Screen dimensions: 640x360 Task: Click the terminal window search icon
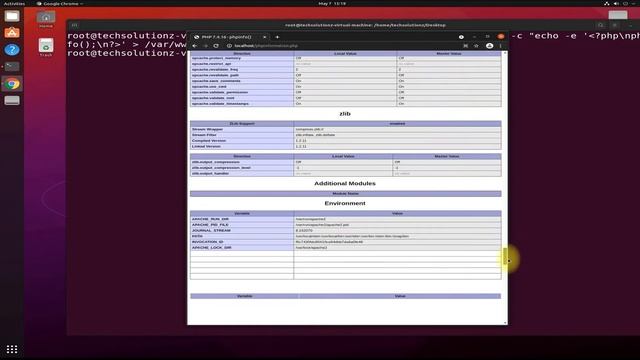[x=600, y=25]
